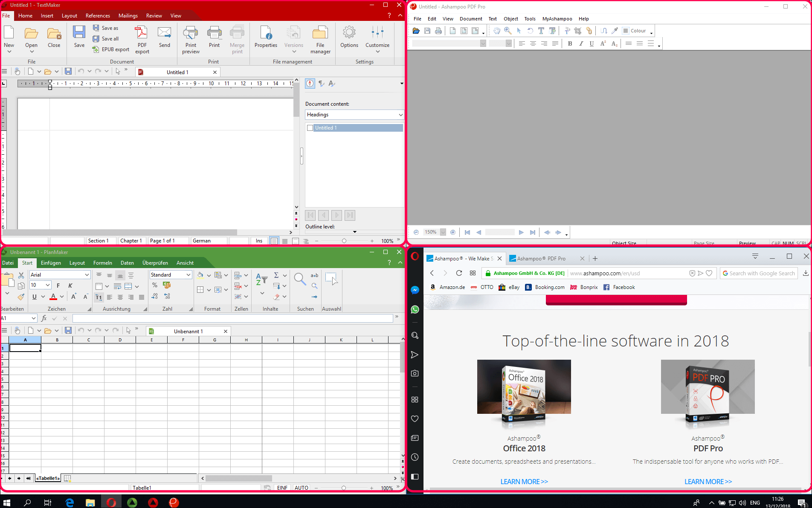Open A1 cell reference dropdown in PlanMaker
The image size is (812, 508).
[34, 318]
